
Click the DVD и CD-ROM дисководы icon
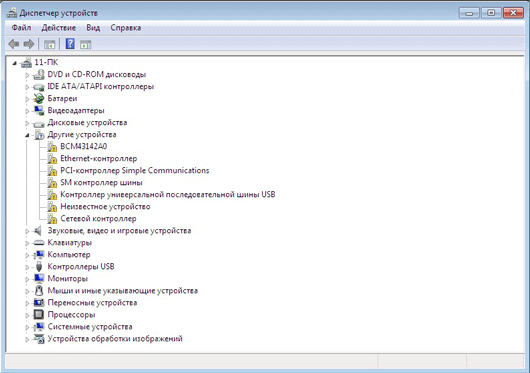39,74
